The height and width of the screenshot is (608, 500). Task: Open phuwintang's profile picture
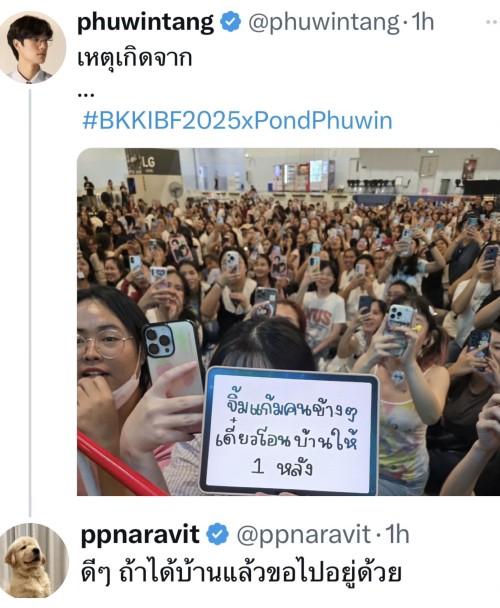[33, 48]
